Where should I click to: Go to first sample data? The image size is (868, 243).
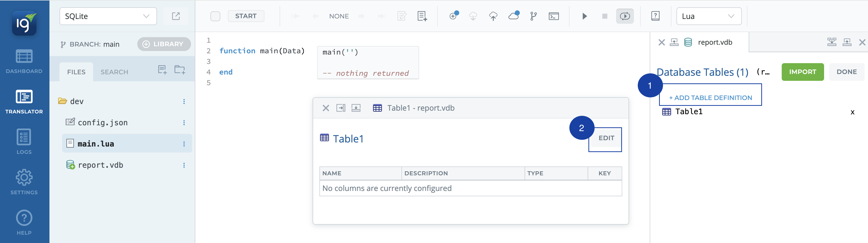point(295,16)
